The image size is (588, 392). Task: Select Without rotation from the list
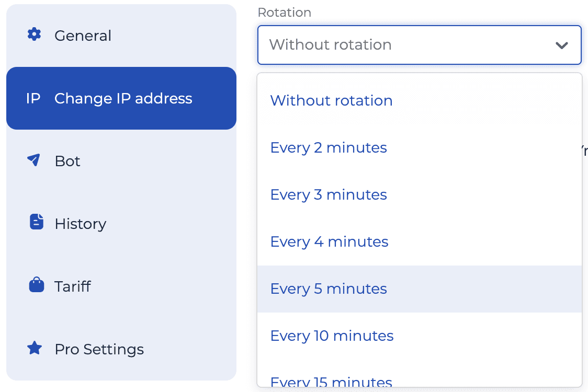point(331,100)
